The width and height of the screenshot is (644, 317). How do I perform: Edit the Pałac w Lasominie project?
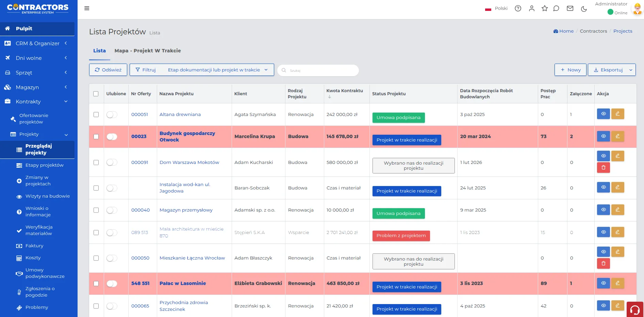pyautogui.click(x=617, y=283)
